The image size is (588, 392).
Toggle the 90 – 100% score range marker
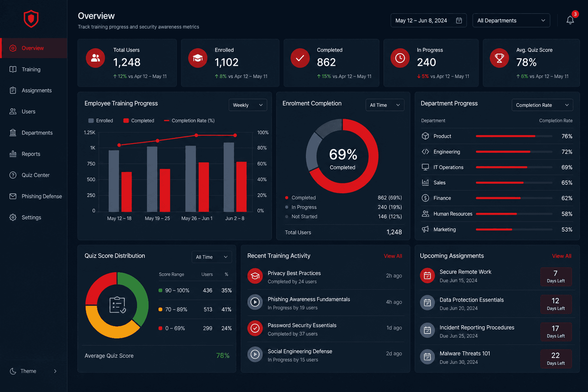pos(160,290)
